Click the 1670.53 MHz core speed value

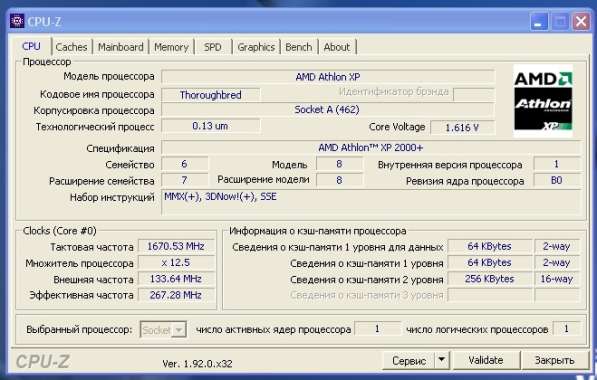[x=176, y=246]
